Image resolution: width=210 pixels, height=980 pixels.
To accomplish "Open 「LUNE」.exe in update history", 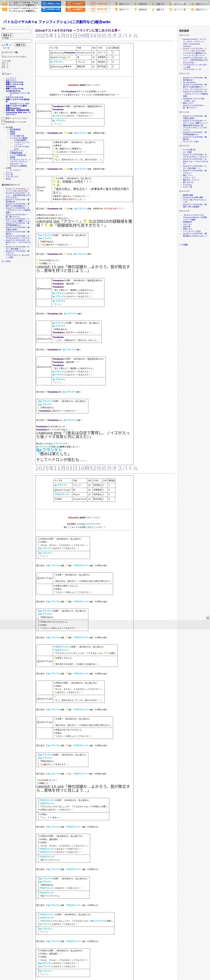I will (189, 101).
